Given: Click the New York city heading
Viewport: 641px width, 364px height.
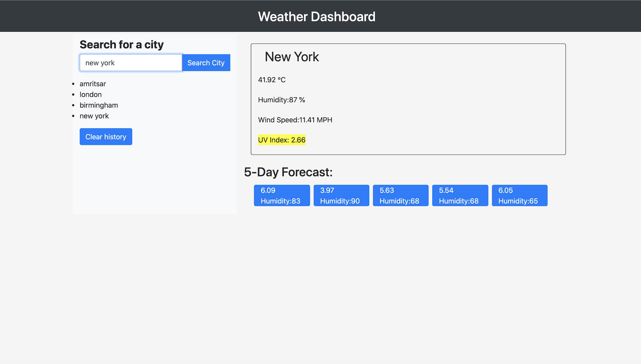Looking at the screenshot, I should (292, 57).
